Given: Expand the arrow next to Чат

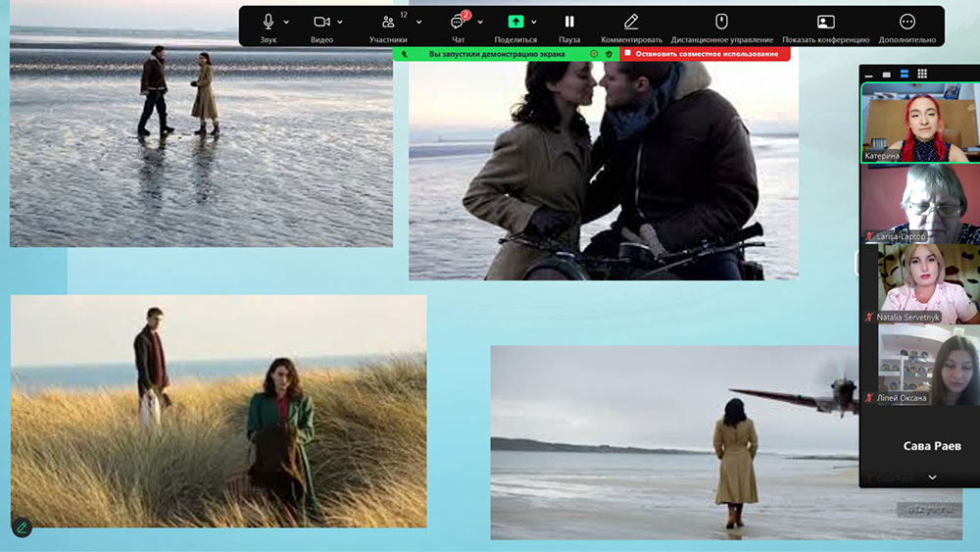Looking at the screenshot, I should click(x=480, y=22).
